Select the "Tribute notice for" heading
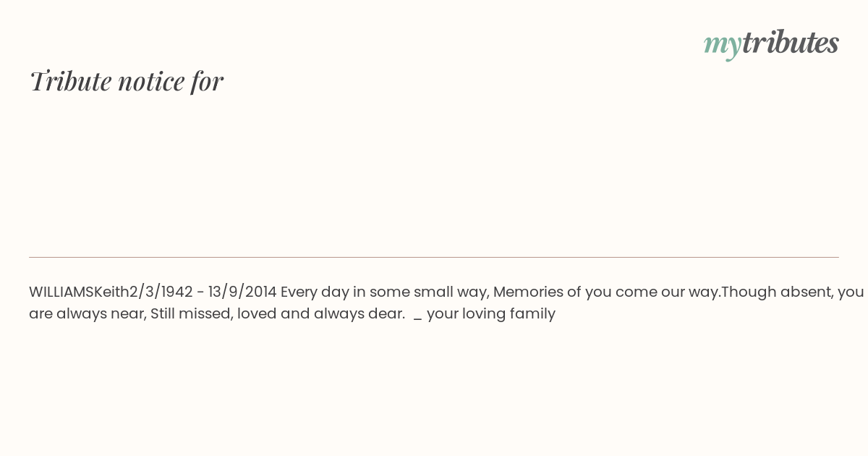Viewport: 868px width, 456px height. 126,81
